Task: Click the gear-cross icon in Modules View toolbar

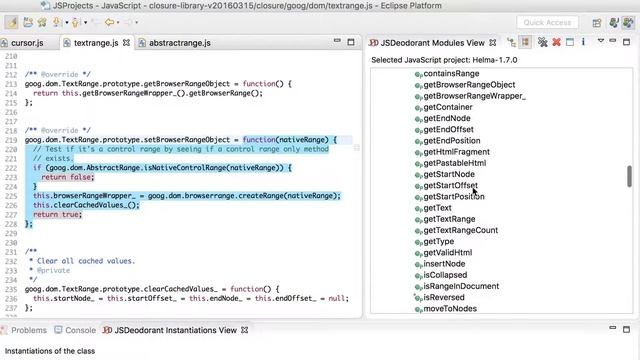Action: point(542,42)
